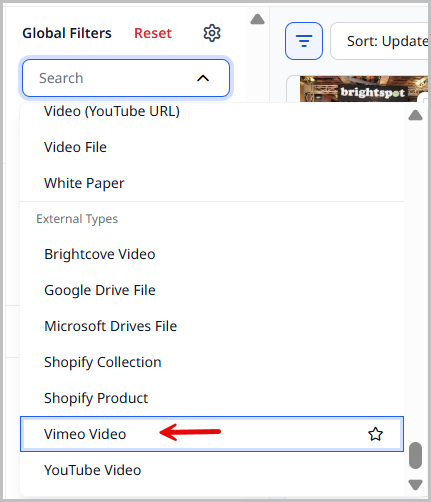Select Brightcove Video external type
The image size is (431, 502).
212,254
